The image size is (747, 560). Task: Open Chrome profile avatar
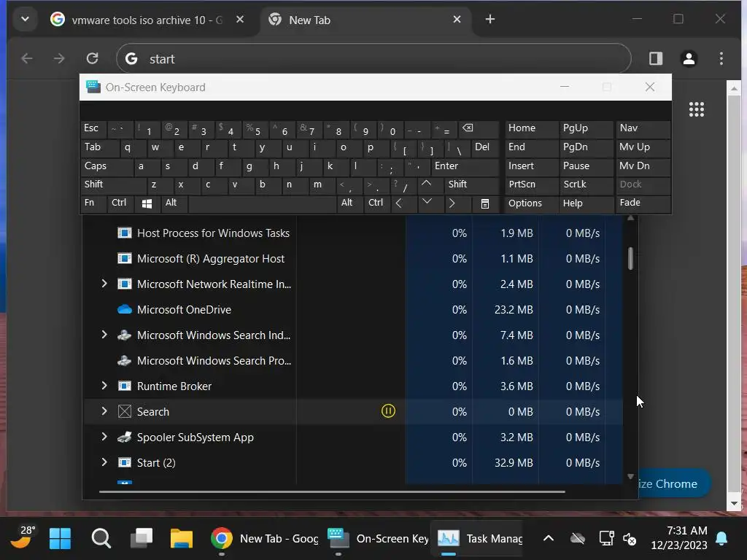[x=689, y=58]
